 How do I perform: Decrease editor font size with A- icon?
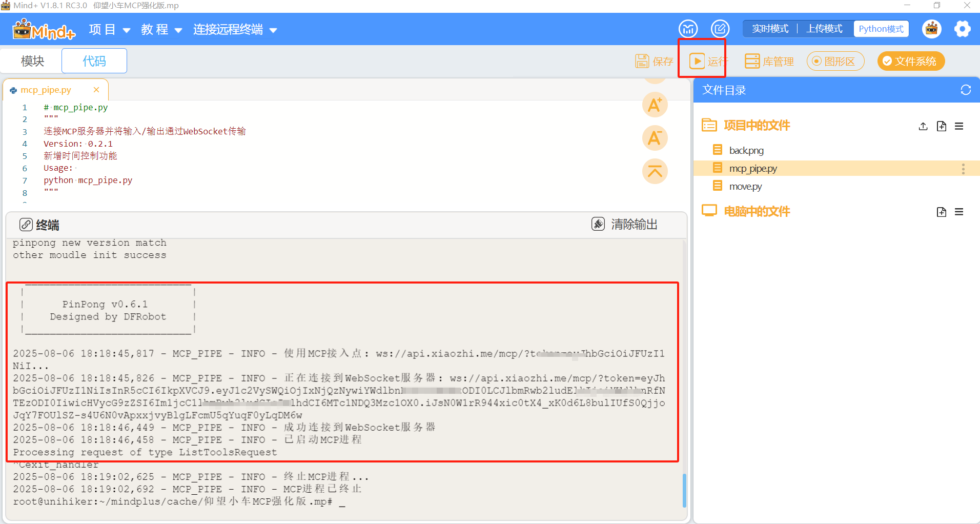[655, 138]
